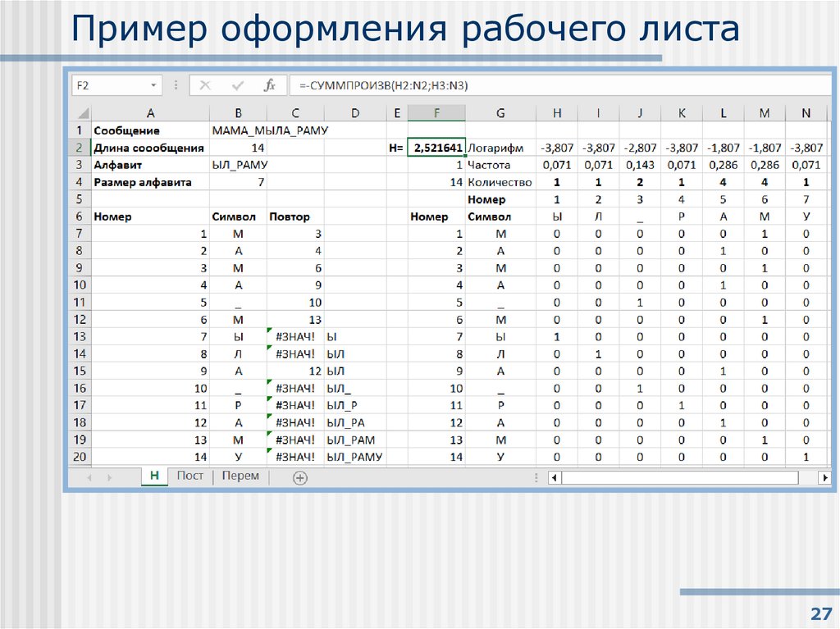
Task: Select row header 5
Action: (79, 199)
